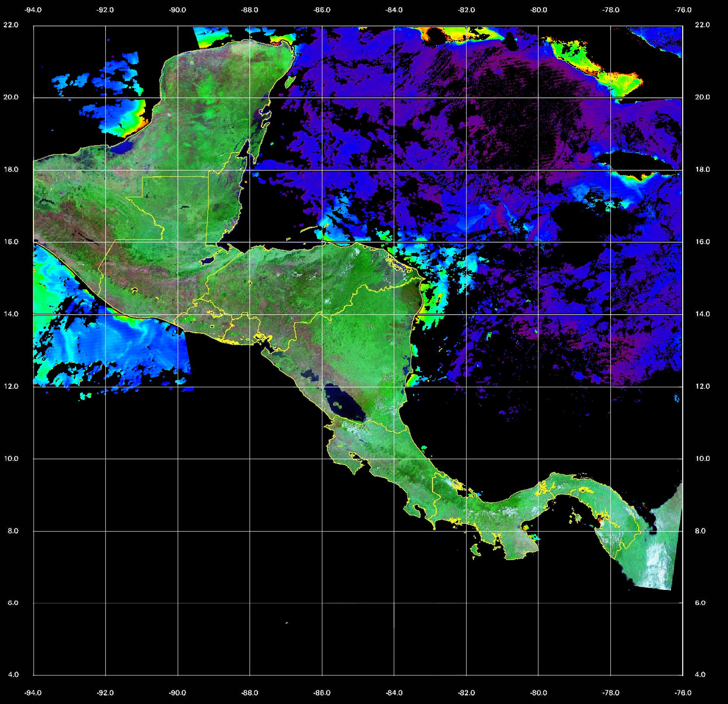Select the -76.0 label on the bottom axis
This screenshot has width=728, height=704.
[x=683, y=693]
